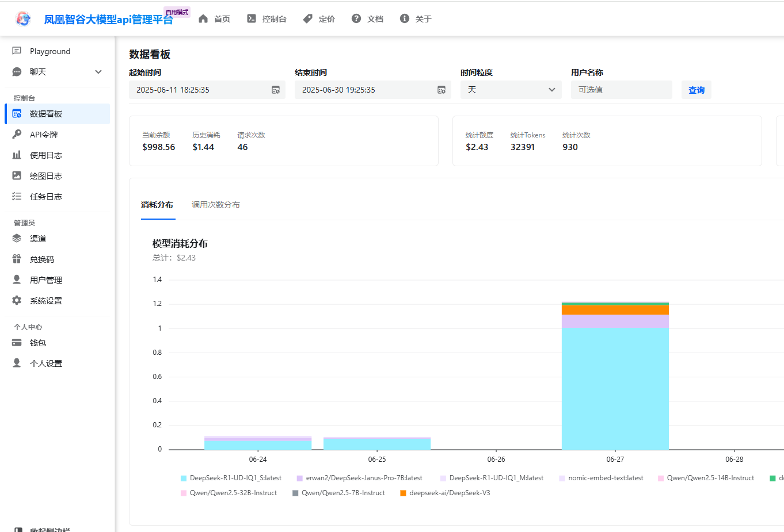The width and height of the screenshot is (784, 532).
Task: Click the 绘图日志 image icon
Action: 17,176
